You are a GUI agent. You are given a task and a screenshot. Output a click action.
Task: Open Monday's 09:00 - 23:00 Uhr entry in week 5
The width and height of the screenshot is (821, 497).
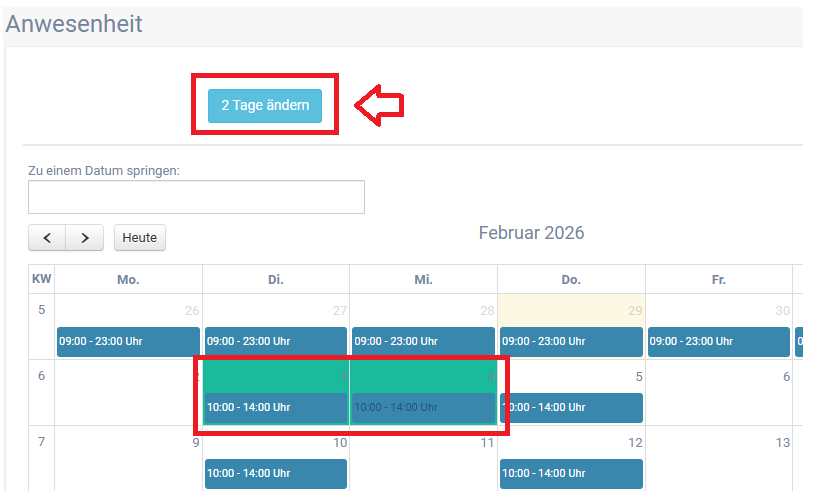[128, 341]
